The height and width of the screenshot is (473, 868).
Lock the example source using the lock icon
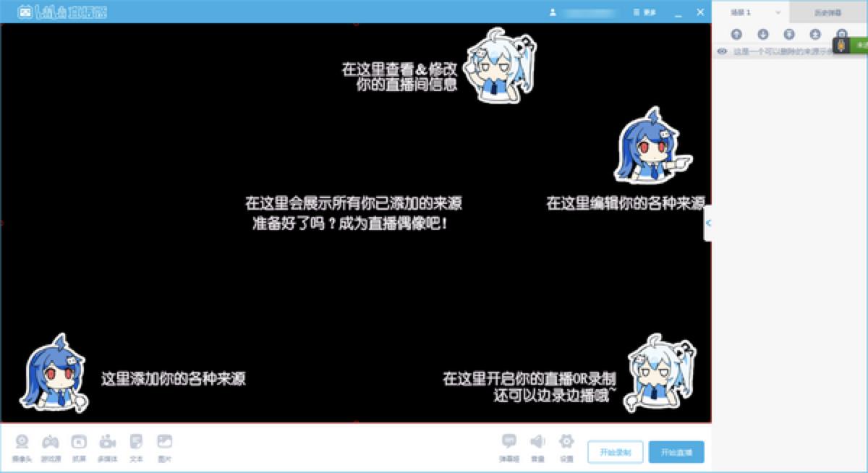tap(841, 34)
